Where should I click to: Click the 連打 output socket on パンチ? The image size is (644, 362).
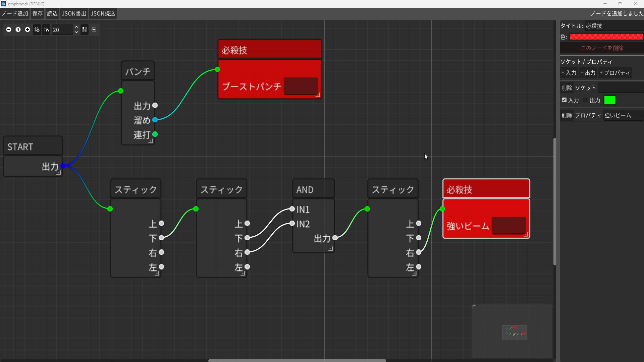[155, 134]
